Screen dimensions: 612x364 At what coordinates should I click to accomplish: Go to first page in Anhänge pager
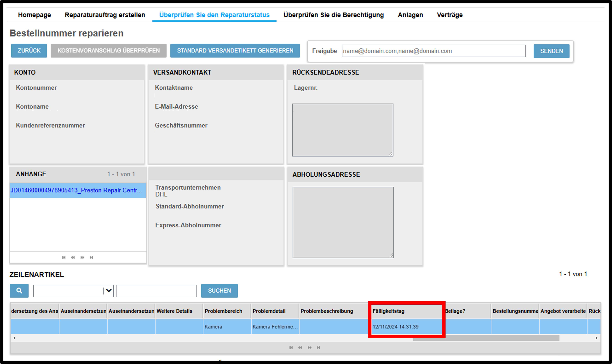click(x=64, y=257)
